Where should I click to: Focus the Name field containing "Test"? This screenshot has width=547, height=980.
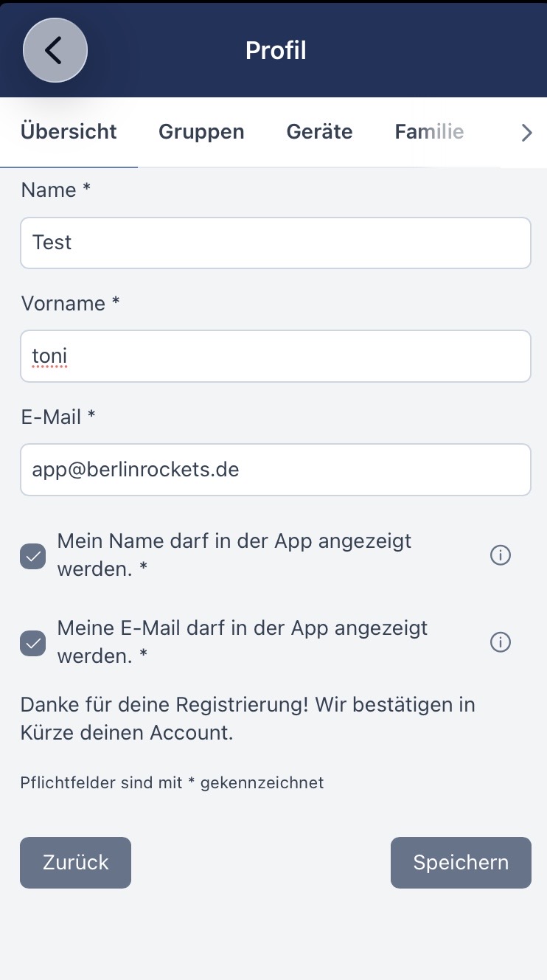[276, 243]
